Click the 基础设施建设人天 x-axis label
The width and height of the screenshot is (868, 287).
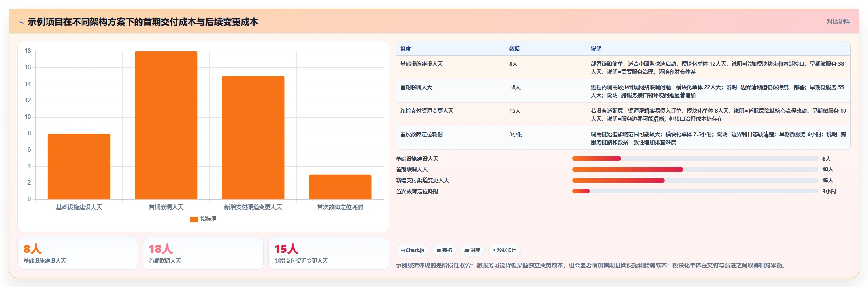[x=79, y=207]
